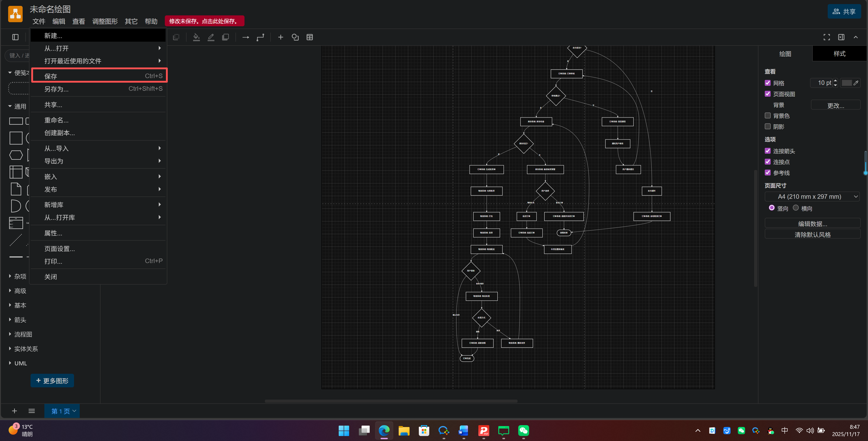Click the 更多图形 button
The height and width of the screenshot is (441, 868).
[x=52, y=381]
